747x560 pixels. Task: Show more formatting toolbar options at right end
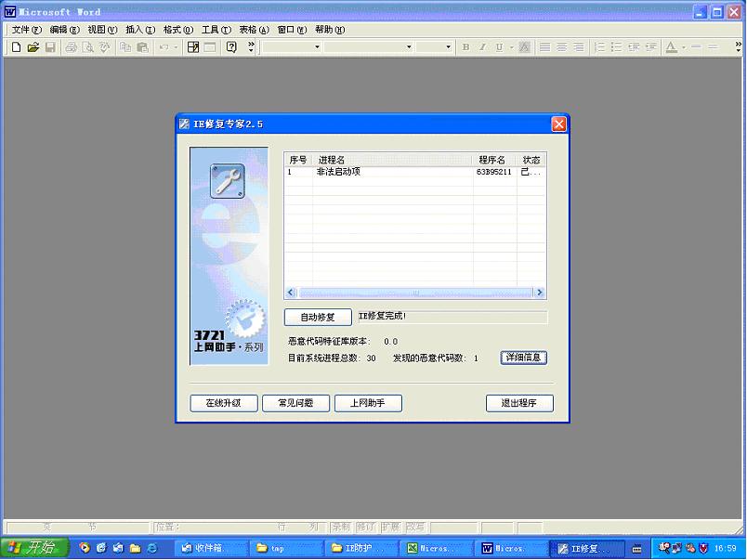[x=739, y=46]
